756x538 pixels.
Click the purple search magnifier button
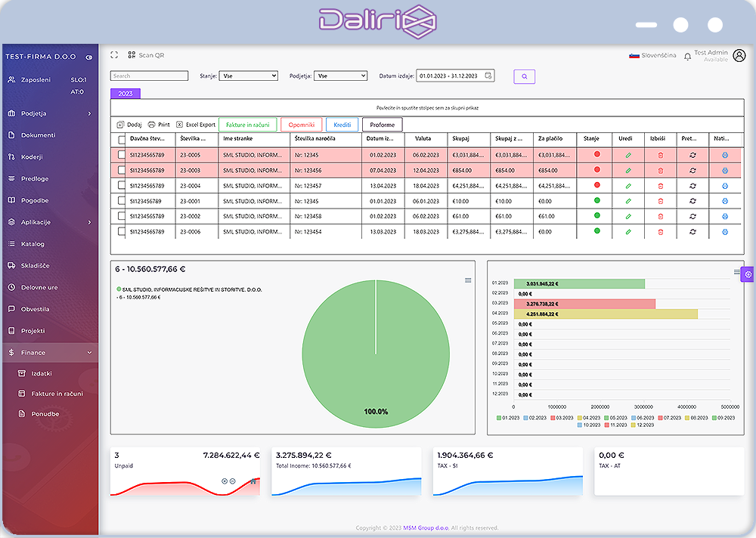(524, 76)
